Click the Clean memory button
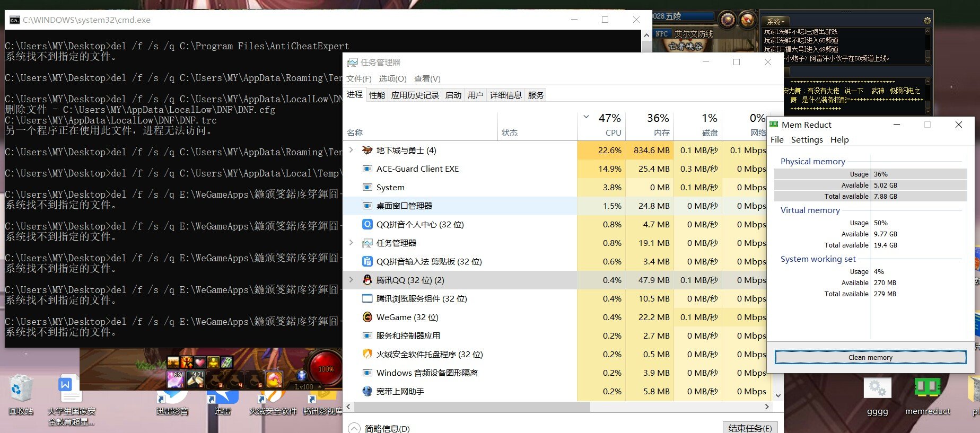 (x=870, y=357)
